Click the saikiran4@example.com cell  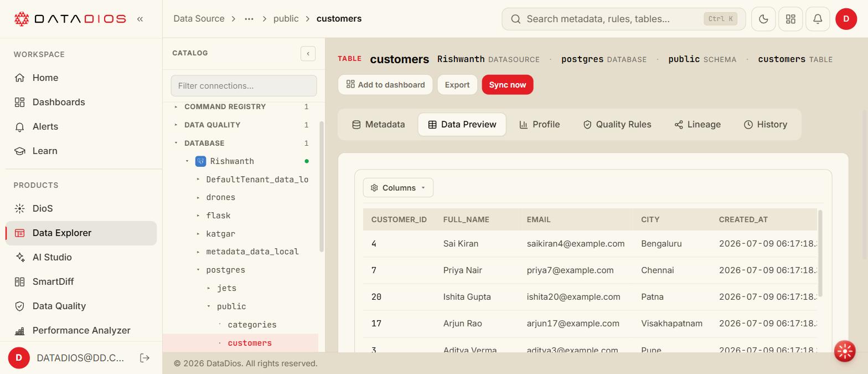pos(576,244)
